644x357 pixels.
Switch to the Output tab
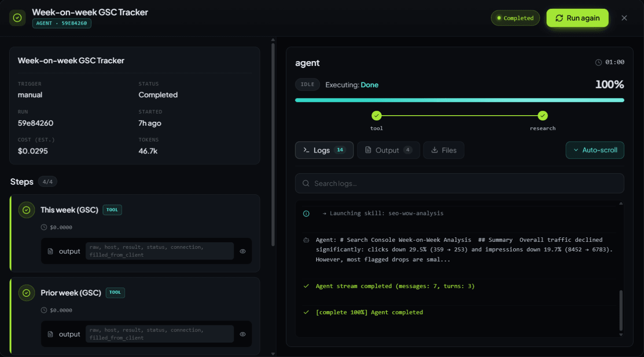pos(388,150)
